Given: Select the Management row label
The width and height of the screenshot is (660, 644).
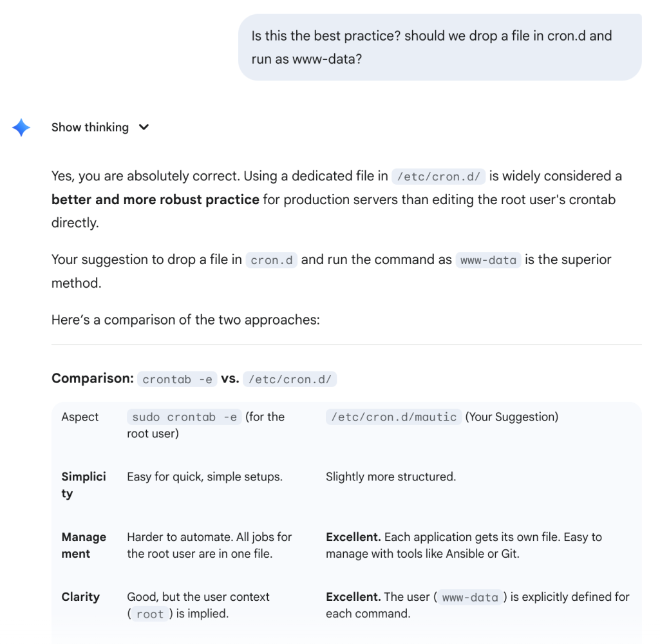Looking at the screenshot, I should [82, 545].
